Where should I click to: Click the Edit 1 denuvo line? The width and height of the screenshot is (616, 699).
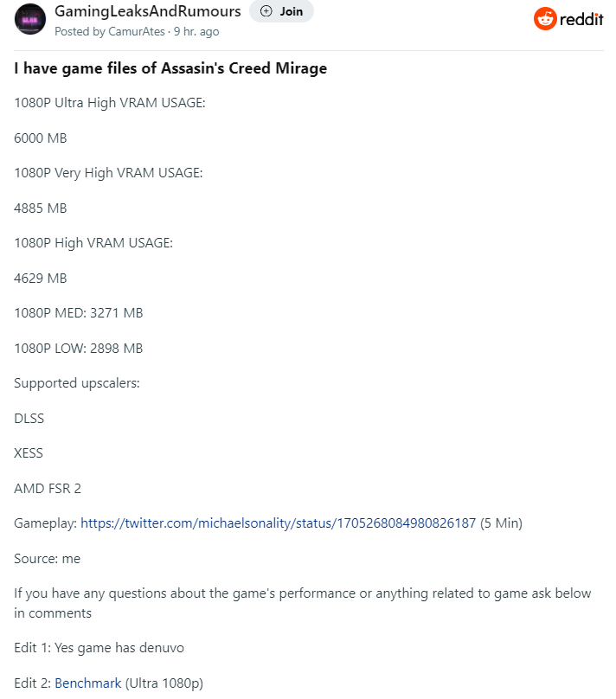(99, 648)
